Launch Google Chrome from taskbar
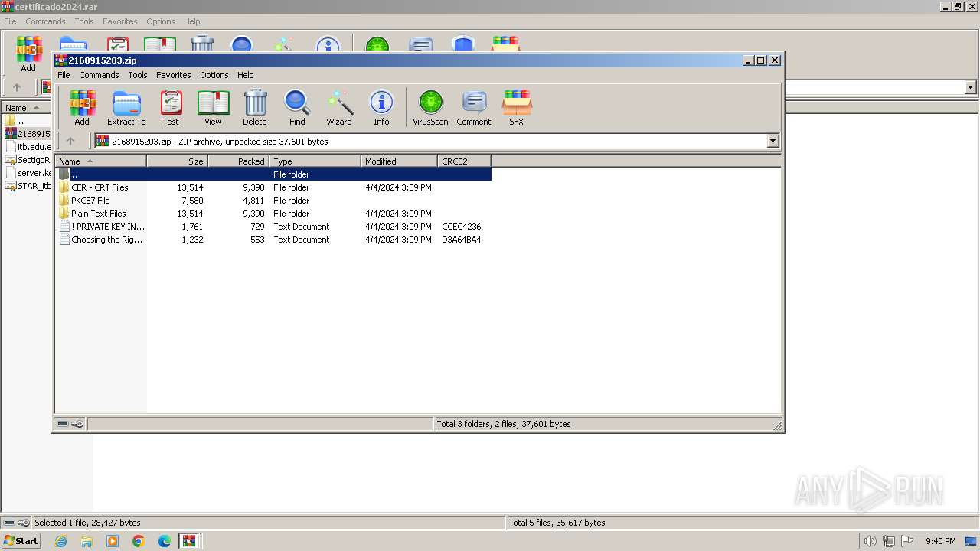 click(139, 541)
